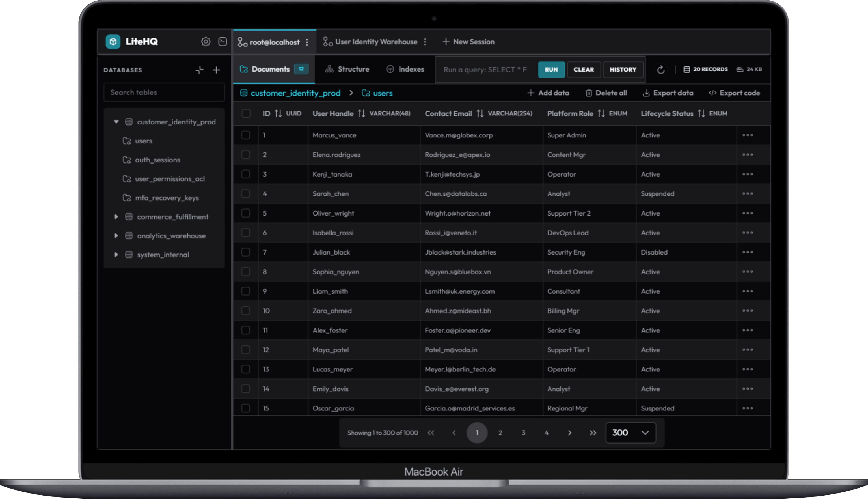The height and width of the screenshot is (499, 868).
Task: Check the row 7 Julian_black checkbox
Action: 246,252
